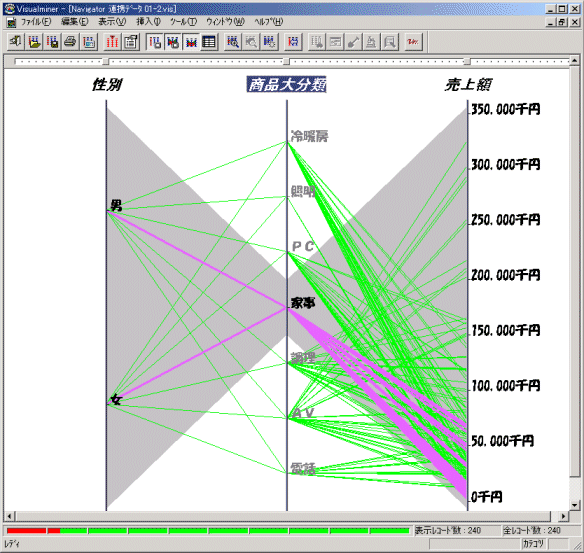Select the highlighted 商品大分類 axis header
584x553 pixels.
[x=286, y=84]
